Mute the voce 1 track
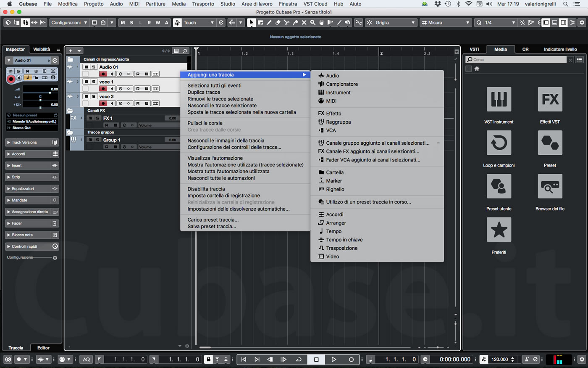Image resolution: width=588 pixels, height=368 pixels. click(86, 82)
